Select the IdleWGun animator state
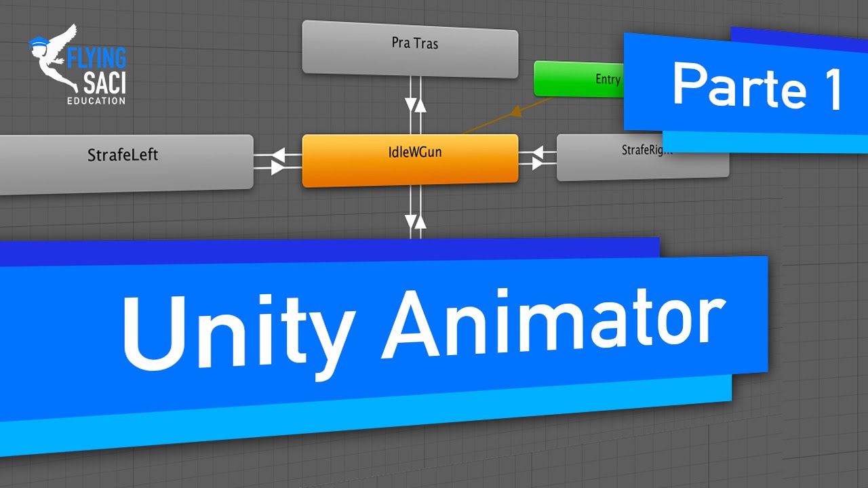Viewport: 868px width, 488px height. (x=410, y=161)
